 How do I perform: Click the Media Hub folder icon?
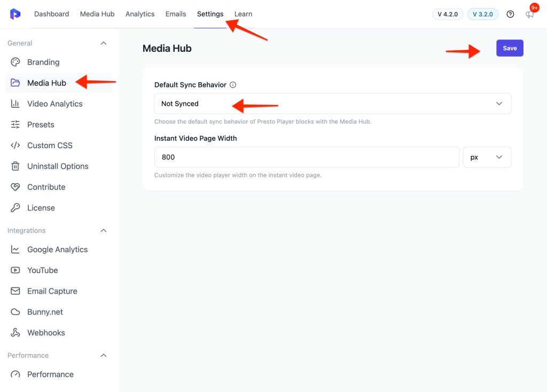[x=15, y=83]
